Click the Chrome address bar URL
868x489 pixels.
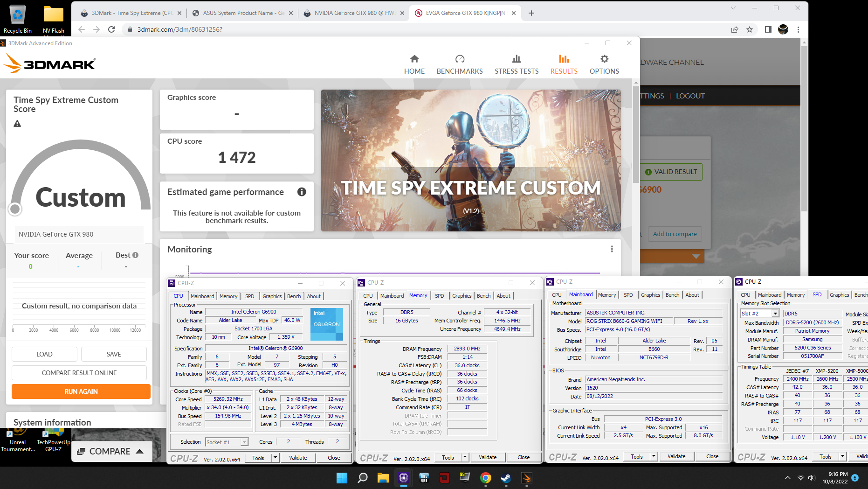coord(180,29)
